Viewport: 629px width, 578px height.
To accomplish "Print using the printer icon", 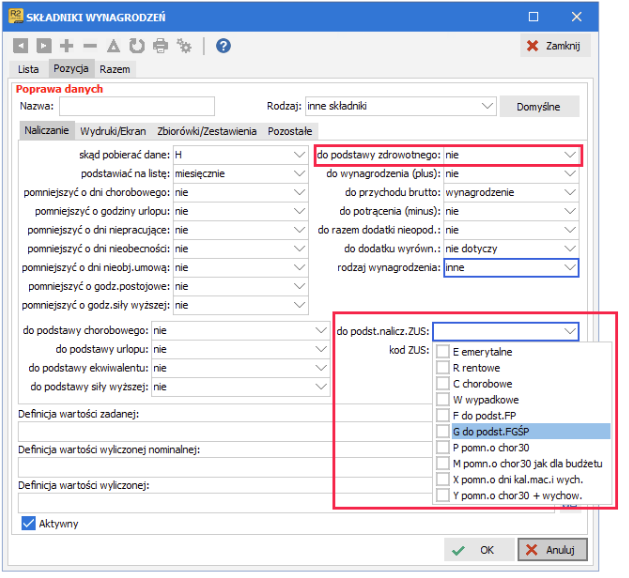I will 160,46.
